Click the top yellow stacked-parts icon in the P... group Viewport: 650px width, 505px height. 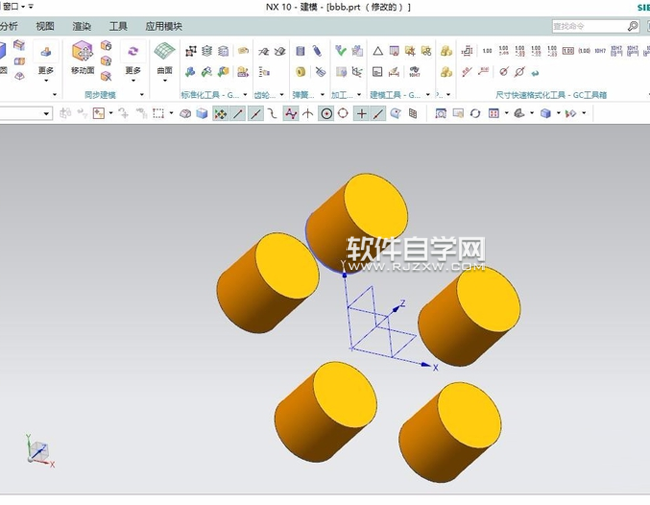[446, 51]
